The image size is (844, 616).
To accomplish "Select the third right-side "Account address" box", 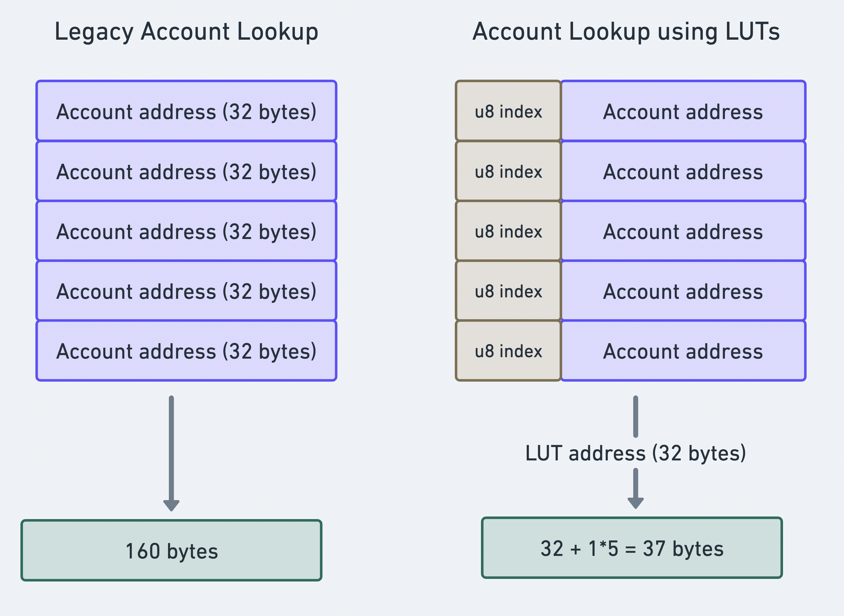I will pyautogui.click(x=683, y=231).
